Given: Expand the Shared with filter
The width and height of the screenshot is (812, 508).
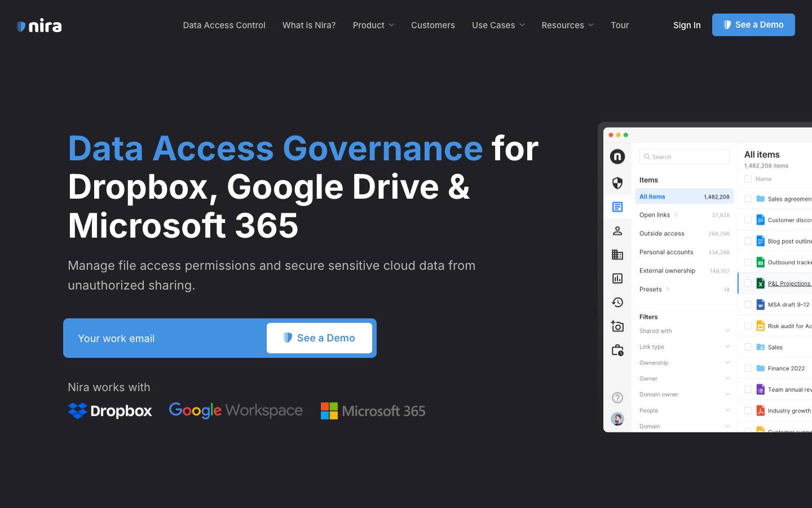Looking at the screenshot, I should [684, 331].
